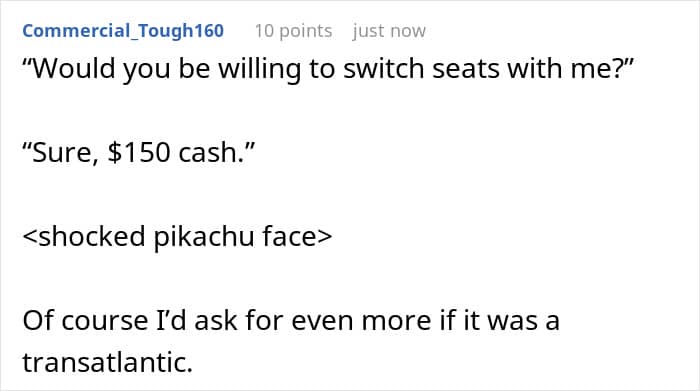
Task: Click the line about switching seats
Action: 328,69
